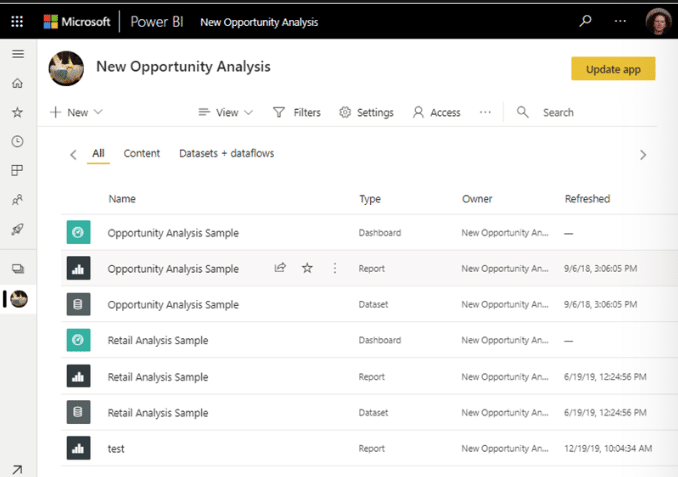Screen dimensions: 678x477
Task: Select the Datasets + dataflows tab
Action: pyautogui.click(x=227, y=154)
